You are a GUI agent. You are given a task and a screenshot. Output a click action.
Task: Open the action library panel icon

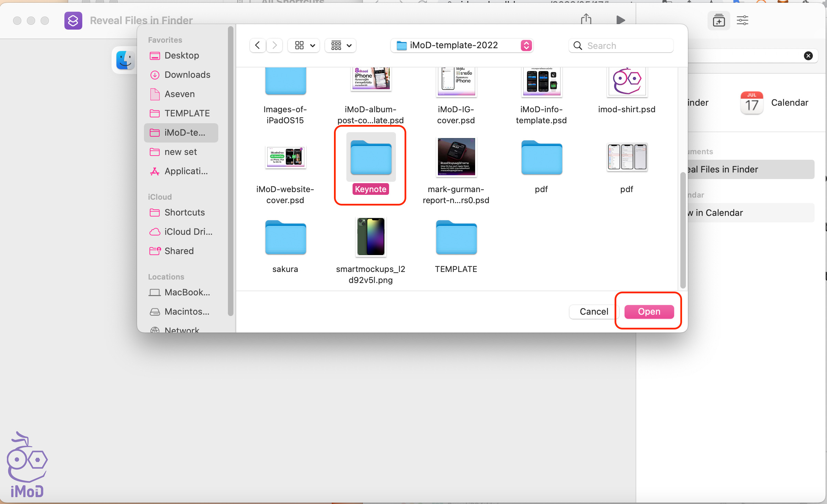719,21
